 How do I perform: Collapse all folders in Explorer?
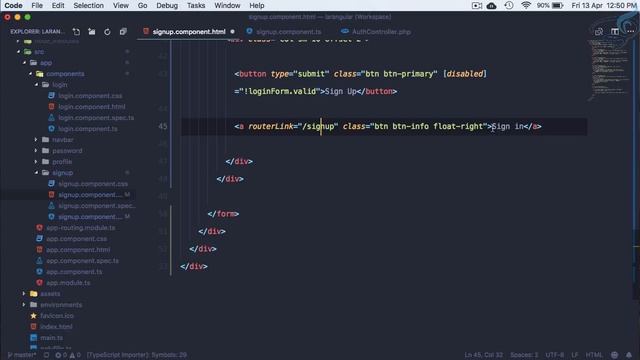[123, 31]
